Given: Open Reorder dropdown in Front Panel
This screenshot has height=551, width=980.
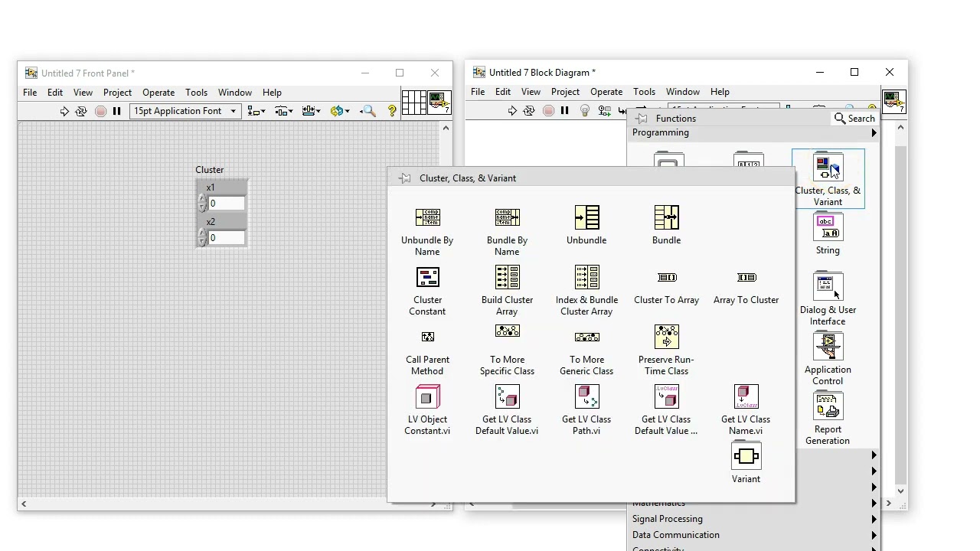Looking at the screenshot, I should point(339,111).
